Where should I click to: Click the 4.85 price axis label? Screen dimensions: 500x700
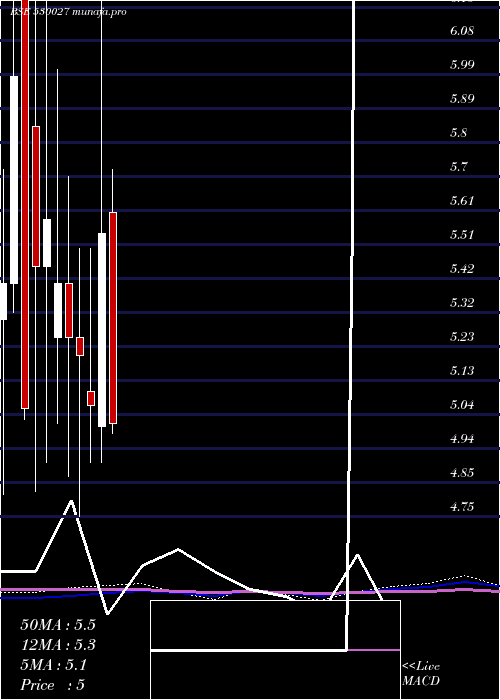click(461, 473)
